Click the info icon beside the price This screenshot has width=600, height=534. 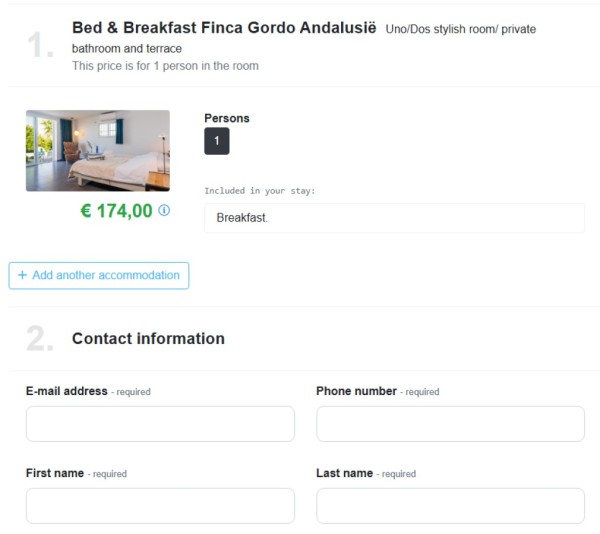tap(165, 210)
